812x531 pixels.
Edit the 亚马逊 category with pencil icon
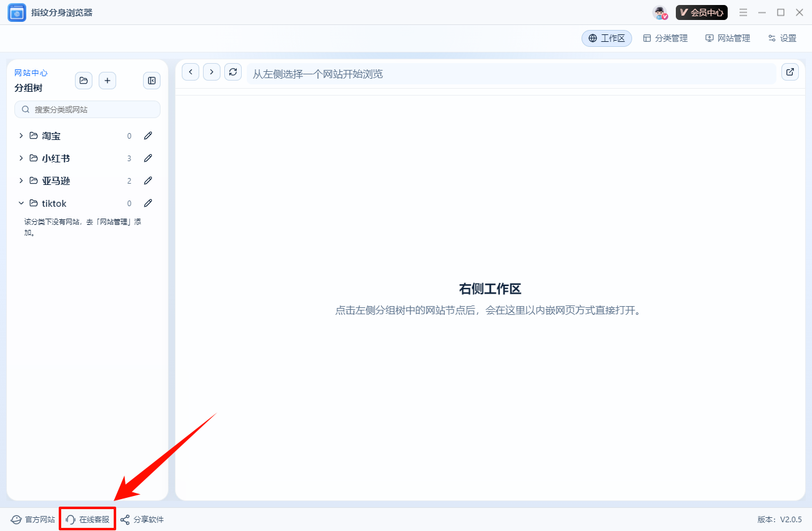148,181
